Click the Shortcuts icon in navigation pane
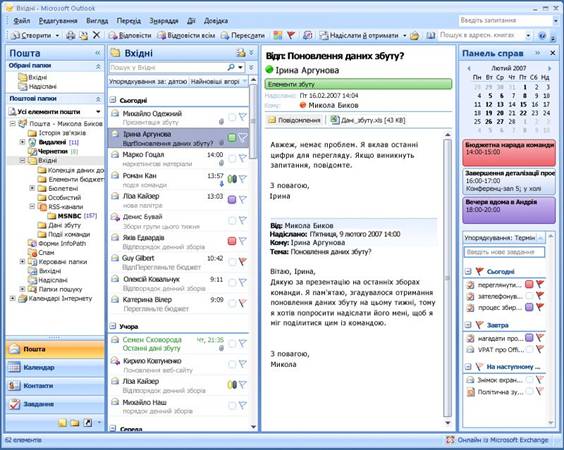The width and height of the screenshot is (564, 450). [x=88, y=423]
